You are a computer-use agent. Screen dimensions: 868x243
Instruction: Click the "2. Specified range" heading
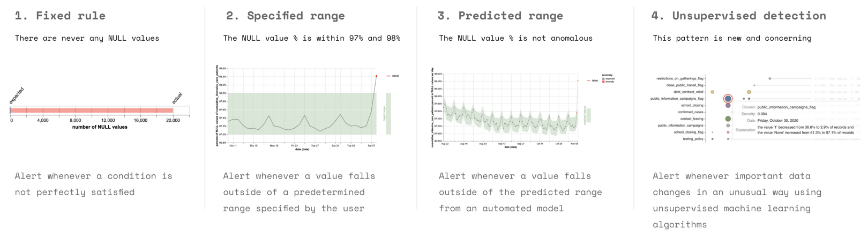click(285, 16)
